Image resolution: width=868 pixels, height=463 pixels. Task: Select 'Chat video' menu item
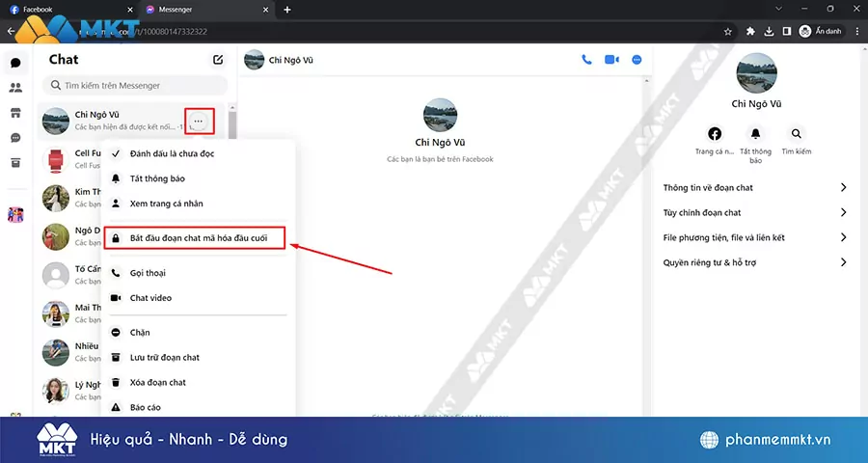[x=197, y=297]
